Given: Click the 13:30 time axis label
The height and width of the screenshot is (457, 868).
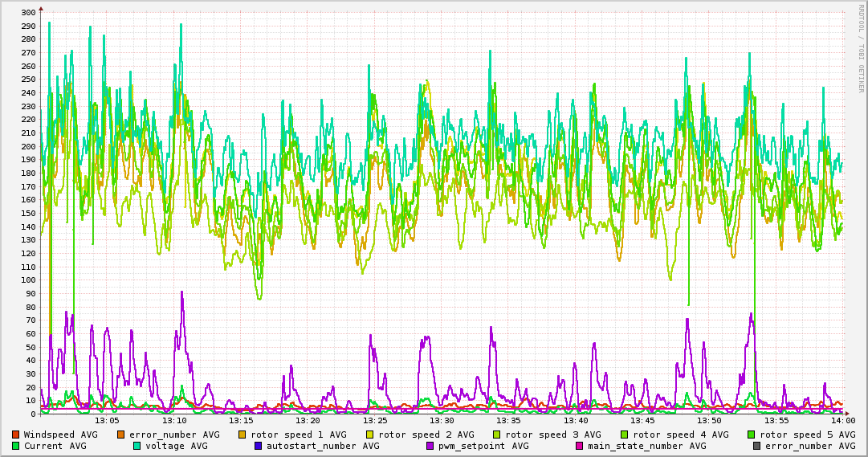Looking at the screenshot, I should click(442, 421).
